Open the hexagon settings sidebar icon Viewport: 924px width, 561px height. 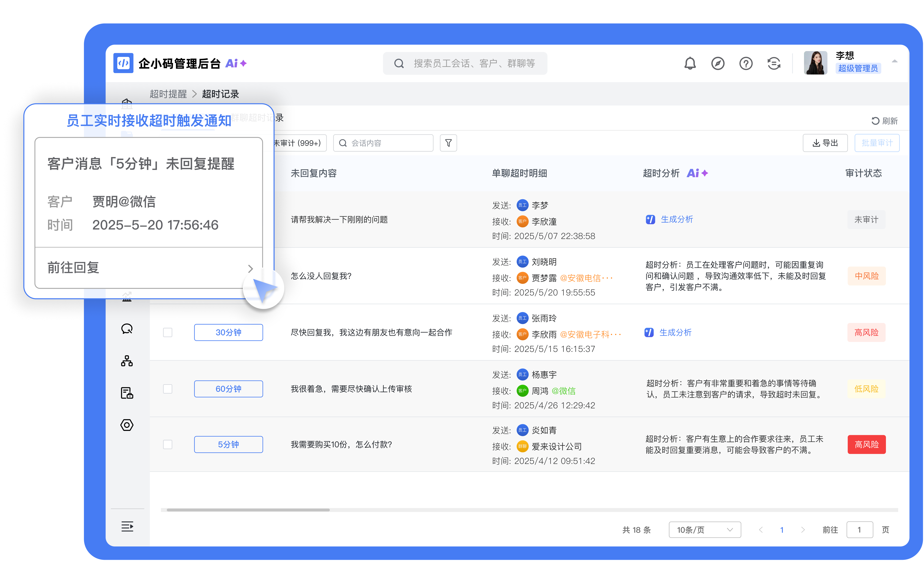[127, 425]
